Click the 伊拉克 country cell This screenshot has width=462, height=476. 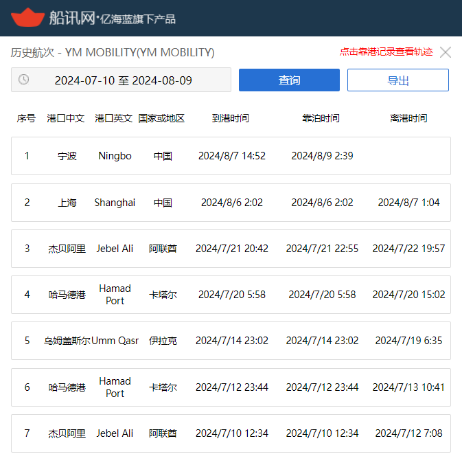tap(163, 341)
